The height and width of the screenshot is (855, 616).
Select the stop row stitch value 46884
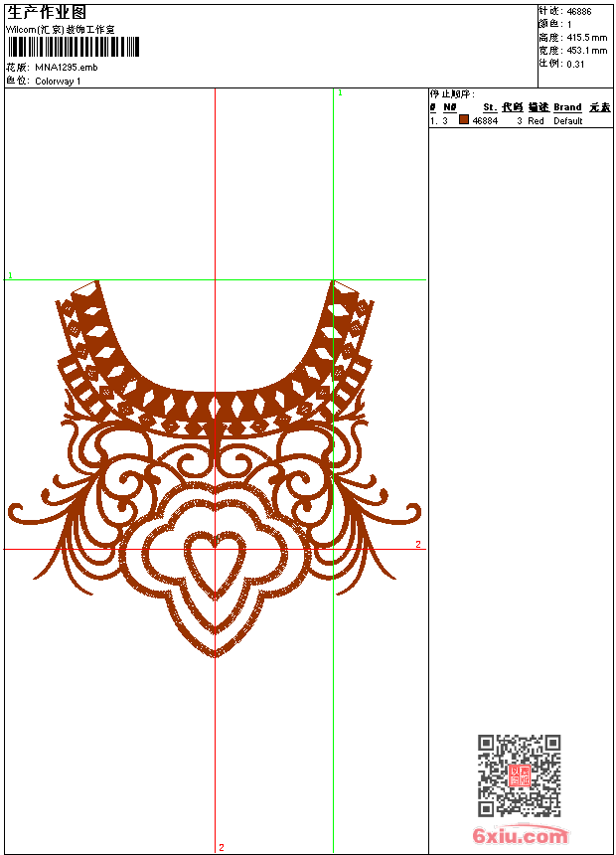pos(485,121)
